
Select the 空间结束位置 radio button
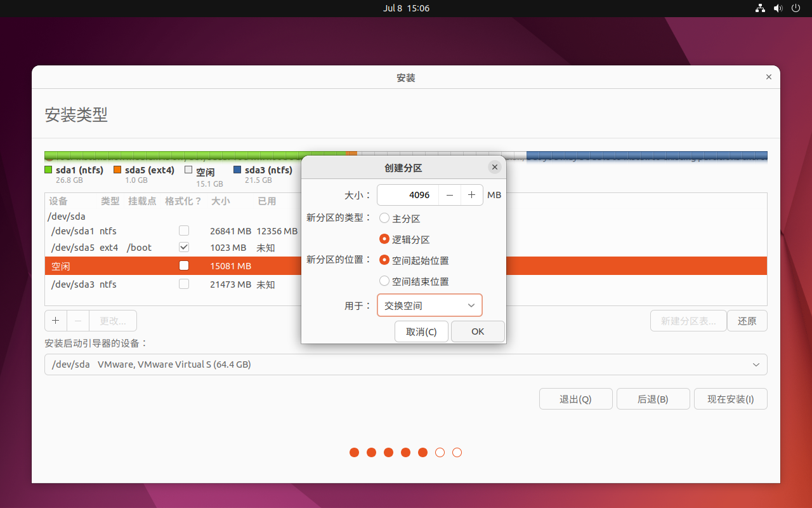pyautogui.click(x=384, y=281)
